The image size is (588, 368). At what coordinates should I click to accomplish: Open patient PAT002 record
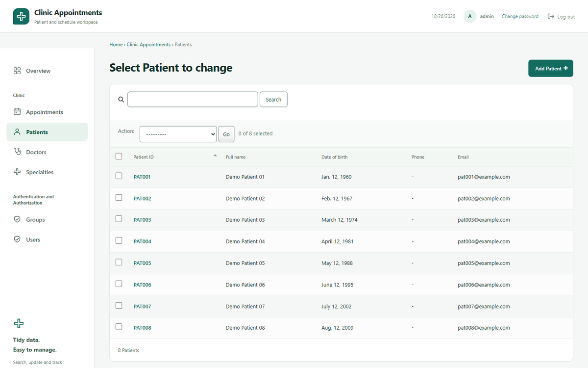(142, 198)
